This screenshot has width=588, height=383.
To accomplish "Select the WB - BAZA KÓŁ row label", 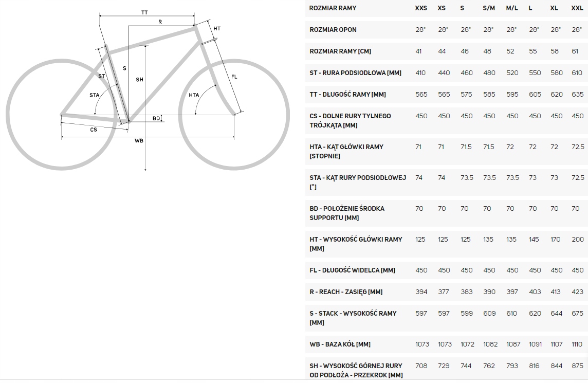I will (x=340, y=344).
